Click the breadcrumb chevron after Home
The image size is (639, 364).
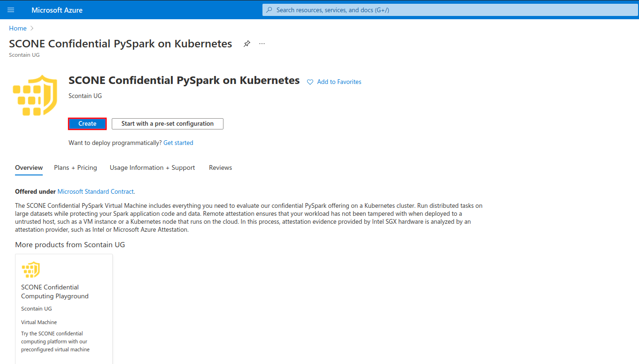click(x=31, y=28)
